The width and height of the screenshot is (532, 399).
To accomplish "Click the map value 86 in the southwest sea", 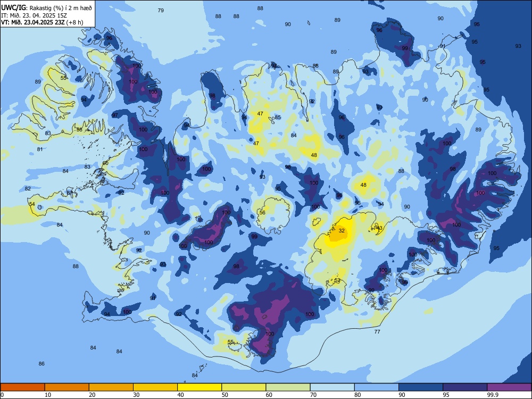I will pos(41,364).
